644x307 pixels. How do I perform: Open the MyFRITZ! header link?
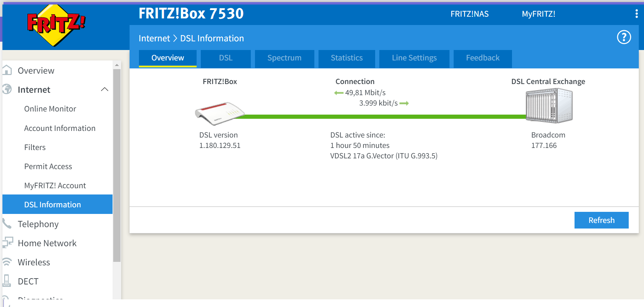538,14
